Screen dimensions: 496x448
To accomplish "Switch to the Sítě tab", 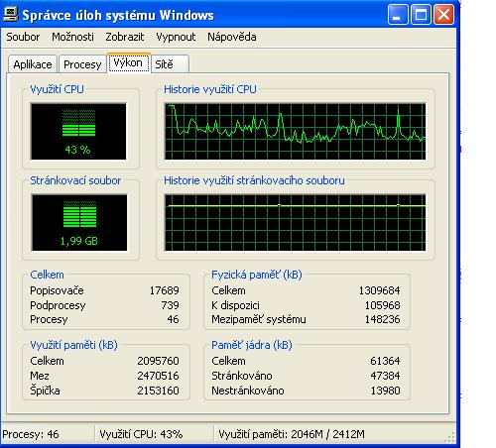I will click(x=171, y=64).
